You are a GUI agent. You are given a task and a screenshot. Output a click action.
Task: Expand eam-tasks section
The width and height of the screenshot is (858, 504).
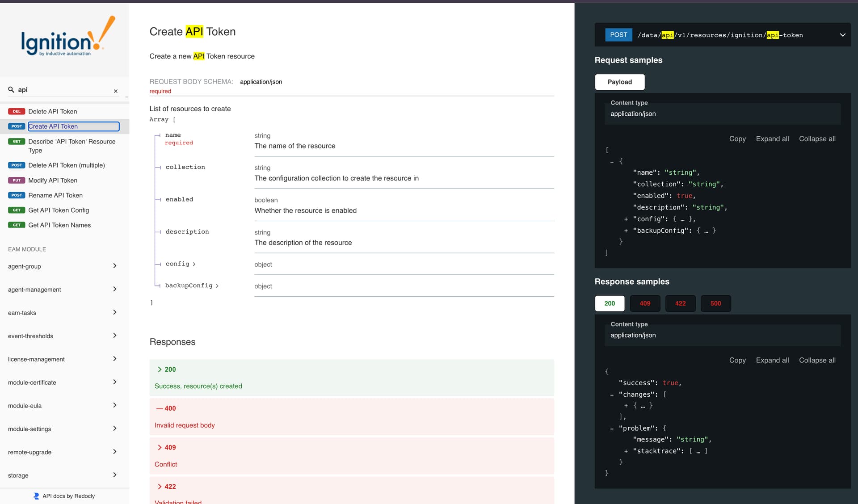pos(64,313)
